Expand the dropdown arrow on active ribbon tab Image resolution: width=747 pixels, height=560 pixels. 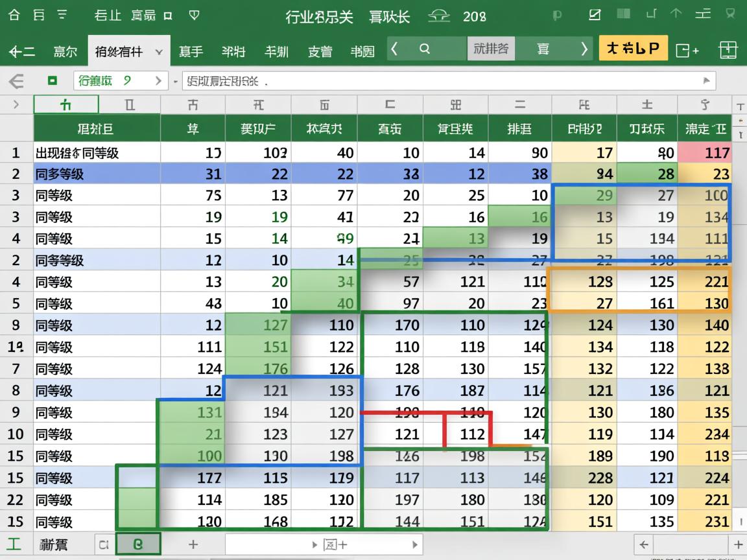pos(159,52)
